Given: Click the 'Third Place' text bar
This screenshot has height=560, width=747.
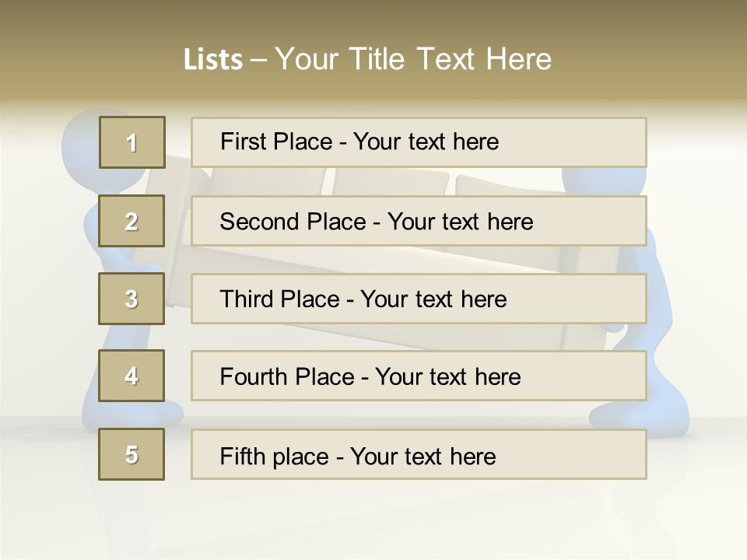Looking at the screenshot, I should pos(419,299).
